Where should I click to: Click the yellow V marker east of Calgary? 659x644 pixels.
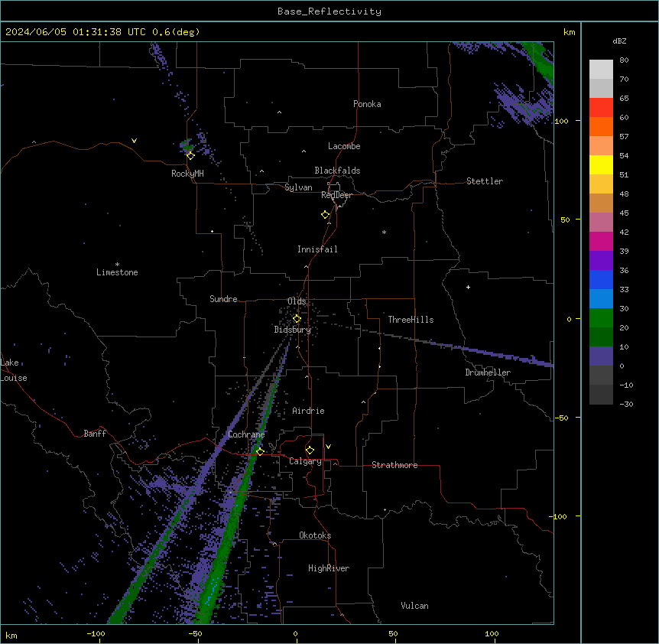pos(328,447)
